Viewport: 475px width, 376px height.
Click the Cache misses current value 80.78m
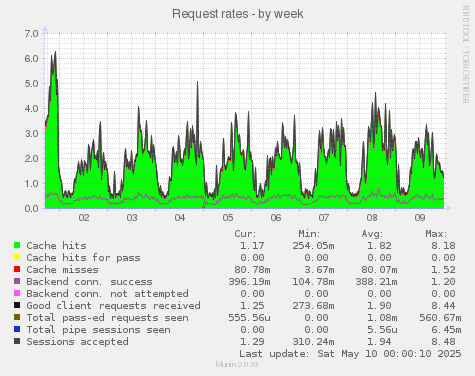[x=253, y=270]
